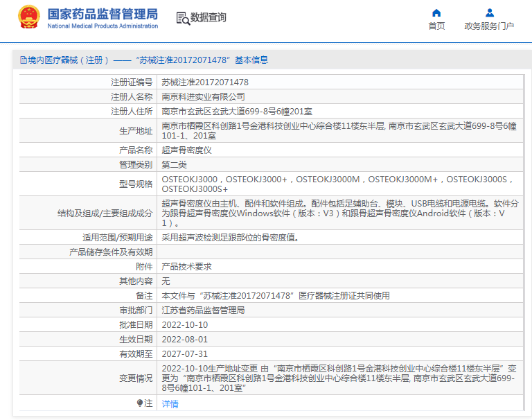Click the 生产地址 label
This screenshot has width=532, height=420.
136,131
